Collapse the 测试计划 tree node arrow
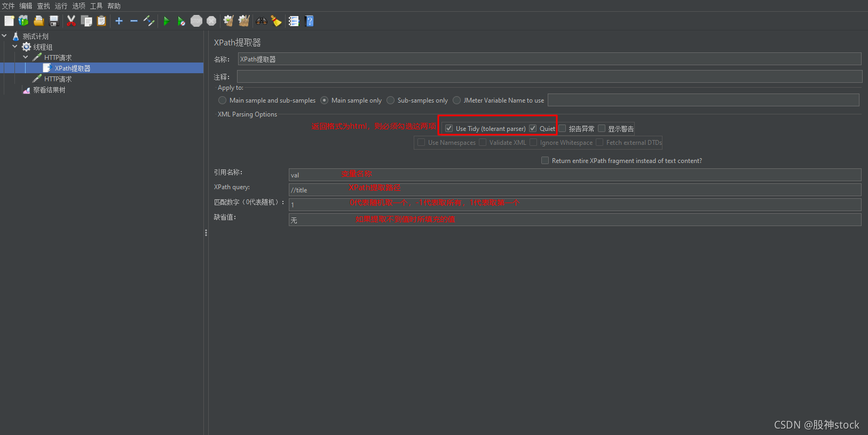This screenshot has height=435, width=868. tap(4, 36)
